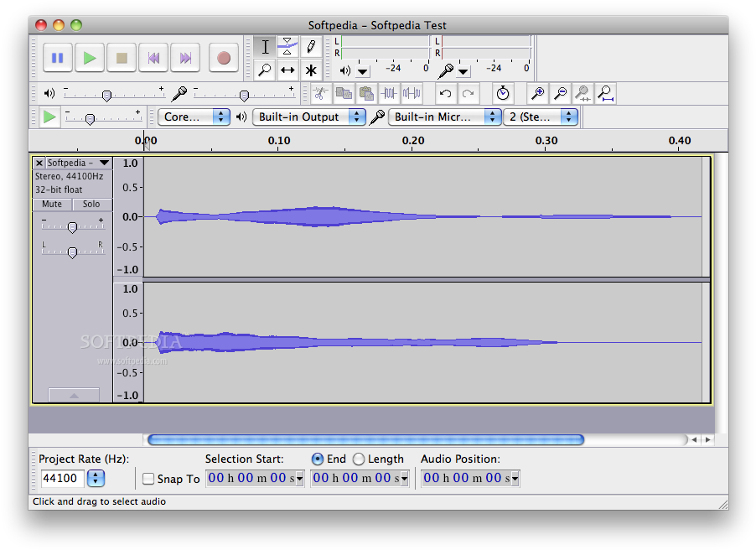Click the Zoom In magnifier
This screenshot has height=550, width=756.
tap(538, 94)
